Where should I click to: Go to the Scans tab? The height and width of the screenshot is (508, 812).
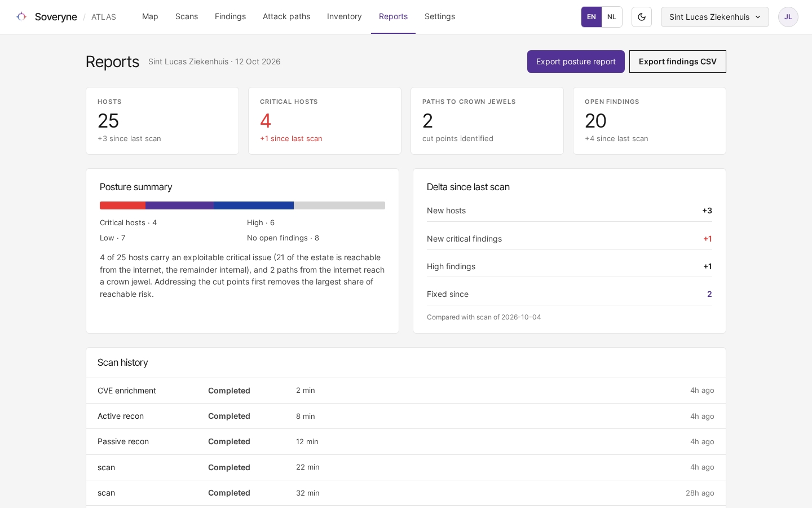click(187, 17)
